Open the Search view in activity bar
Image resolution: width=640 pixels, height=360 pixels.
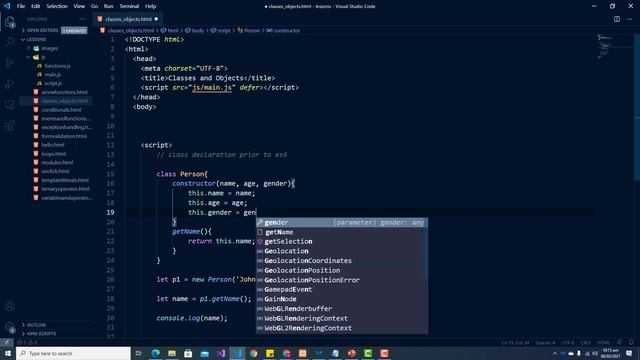click(10, 42)
